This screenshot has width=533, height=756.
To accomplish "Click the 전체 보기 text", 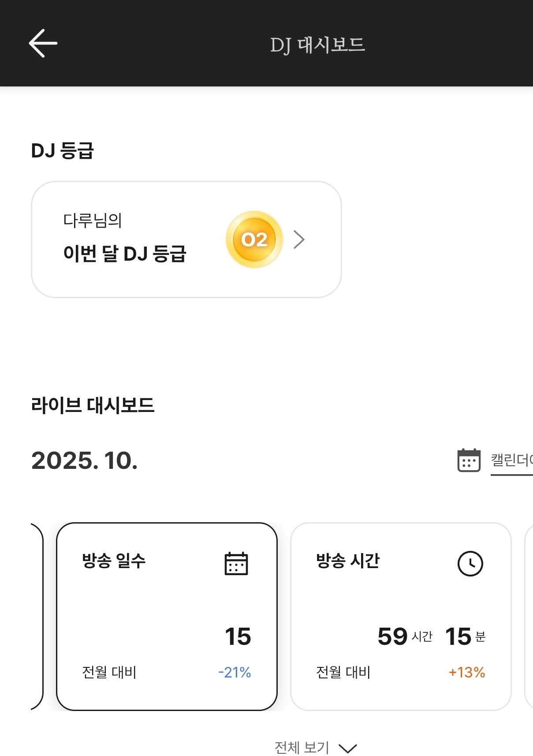I will [x=302, y=747].
